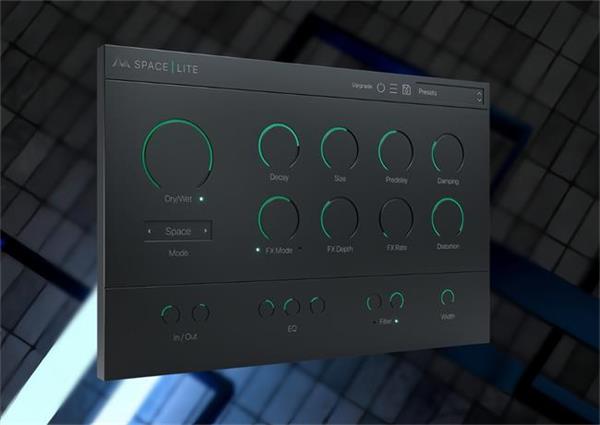Toggle the dot right of Filter label
Screen dimensions: 600x425
tap(396, 321)
